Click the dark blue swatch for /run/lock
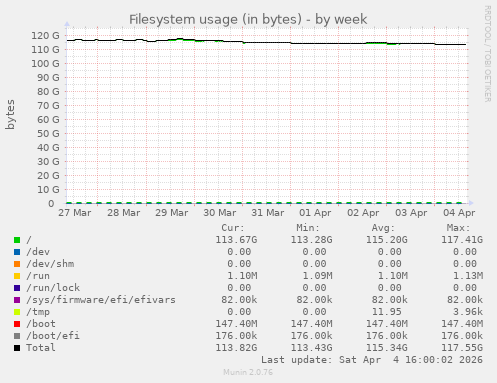 coord(17,288)
